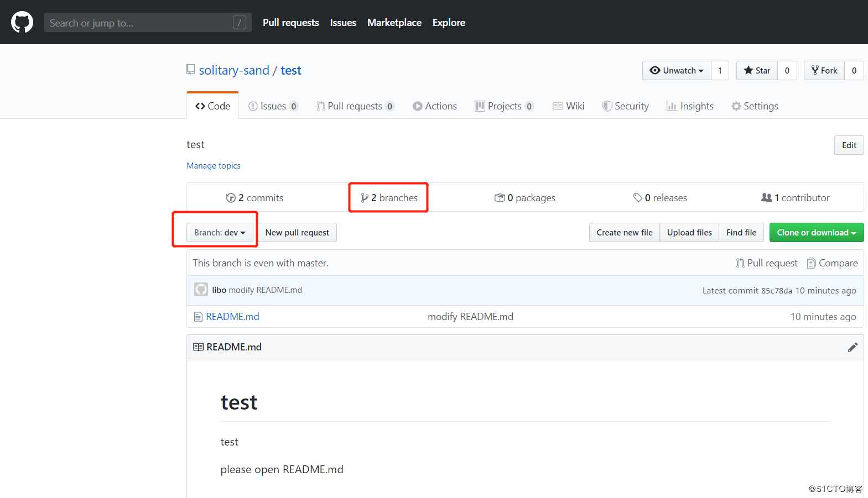Open the Projects tab
The width and height of the screenshot is (868, 498).
click(504, 106)
